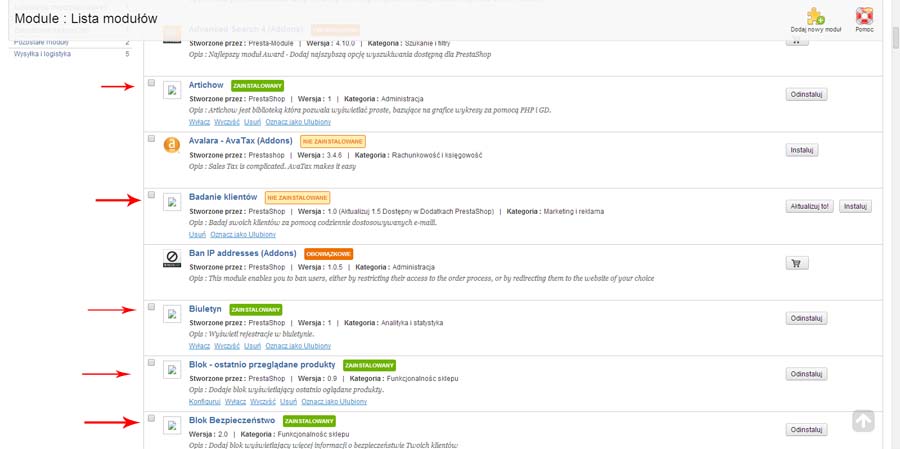Viewport: 900px width, 449px height.
Task: Click Usuń link under Artichow
Action: coord(252,122)
